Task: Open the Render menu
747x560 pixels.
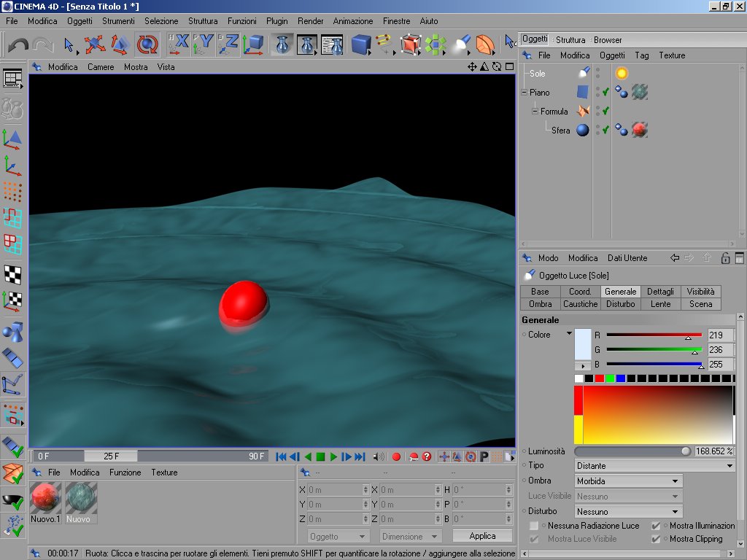Action: (x=310, y=21)
